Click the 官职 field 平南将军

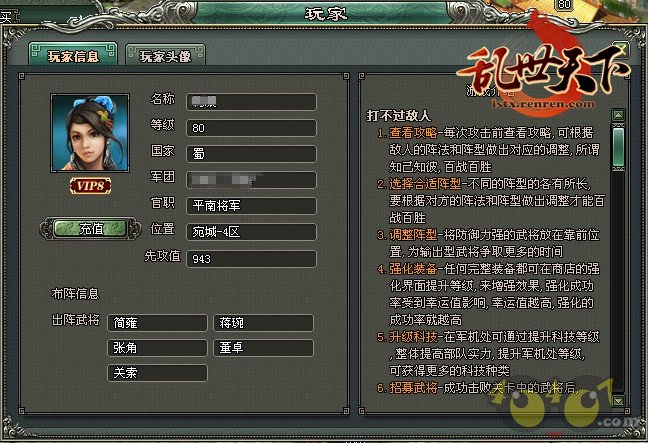(252, 206)
